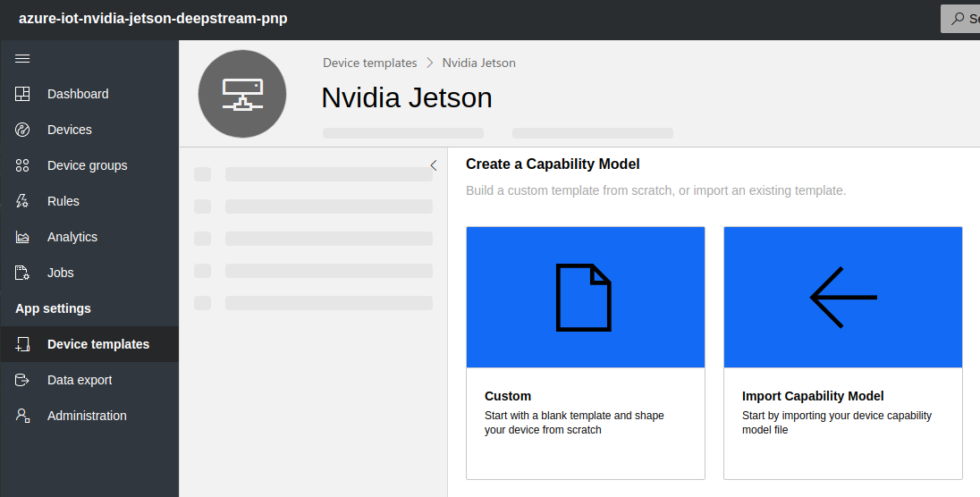Image resolution: width=980 pixels, height=497 pixels.
Task: Click the Dashboard grid icon
Action: (22, 94)
